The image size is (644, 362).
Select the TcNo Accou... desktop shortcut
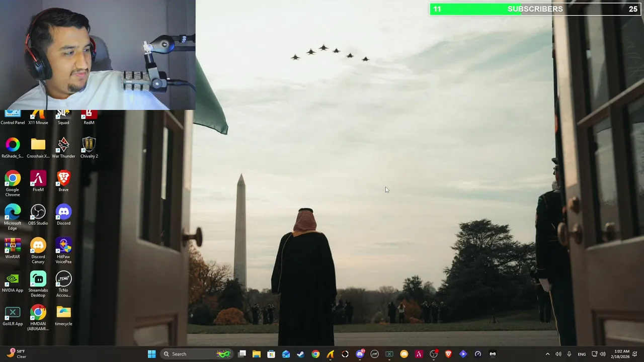(x=63, y=285)
